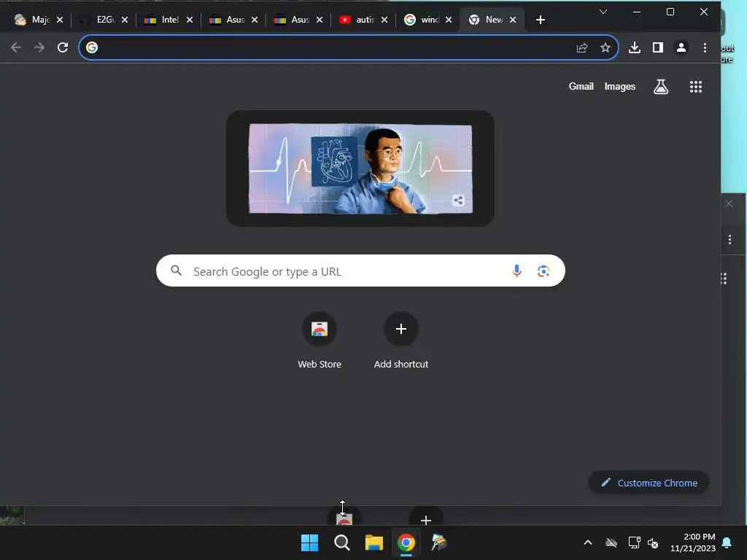The height and width of the screenshot is (560, 747).
Task: Share the Google Doodle
Action: coord(458,200)
